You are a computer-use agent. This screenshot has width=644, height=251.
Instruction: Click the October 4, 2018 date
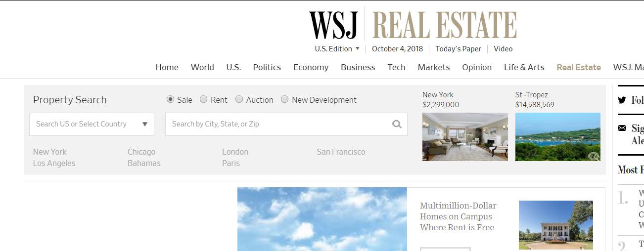tap(398, 49)
